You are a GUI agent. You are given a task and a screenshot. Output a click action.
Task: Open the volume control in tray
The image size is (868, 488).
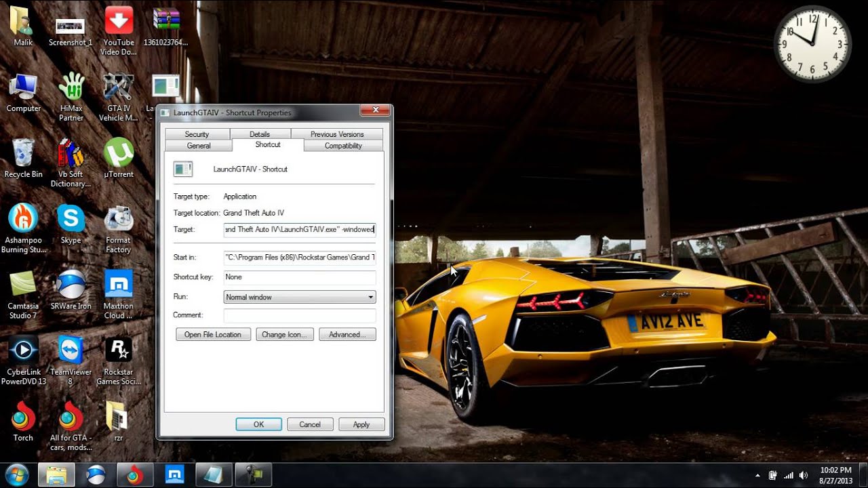click(804, 475)
